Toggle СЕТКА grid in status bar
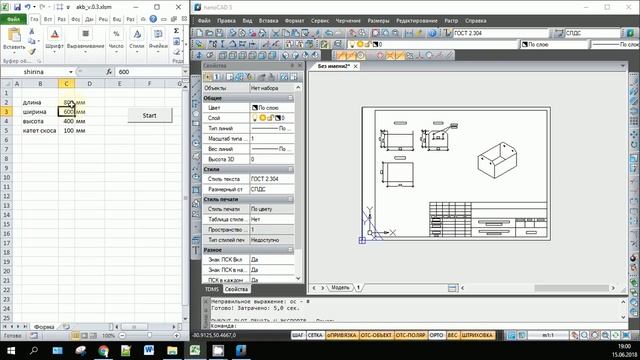The image size is (640, 360). pyautogui.click(x=315, y=335)
